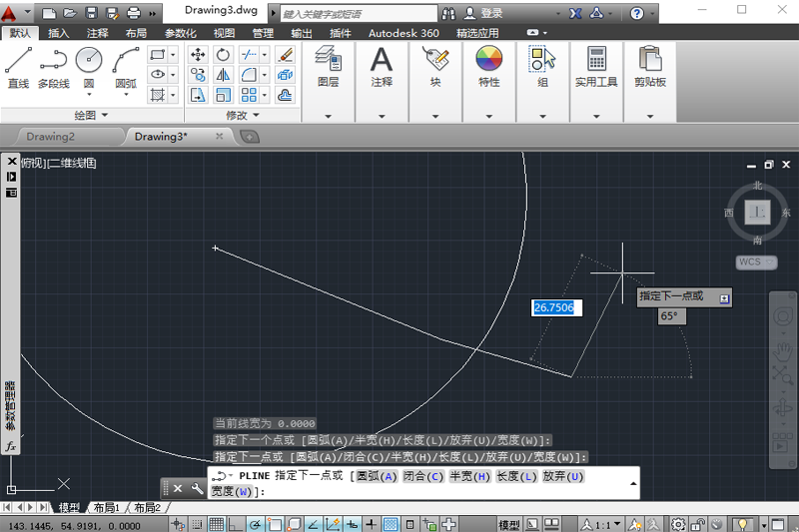Viewport: 799px width, 532px height.
Task: Choose the 长度(L) command option
Action: [516, 476]
